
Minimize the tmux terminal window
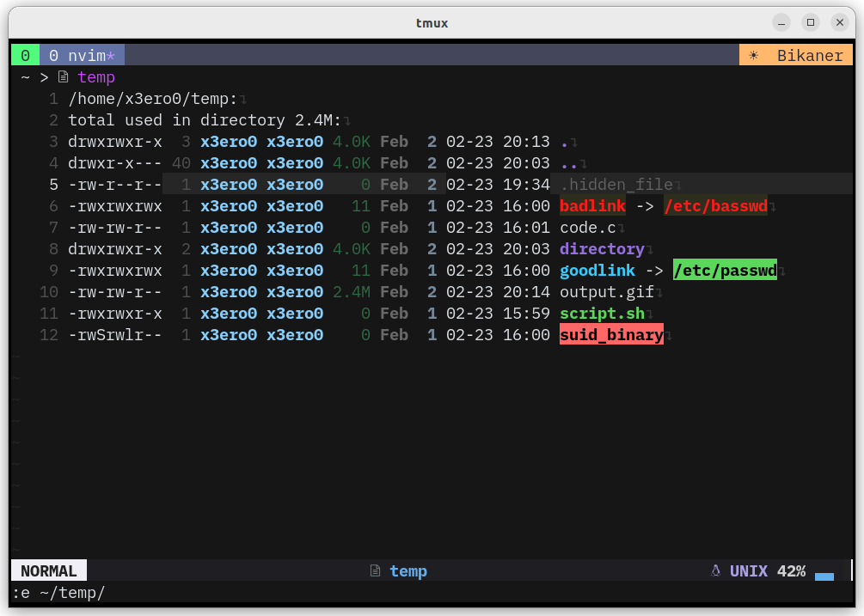[781, 22]
